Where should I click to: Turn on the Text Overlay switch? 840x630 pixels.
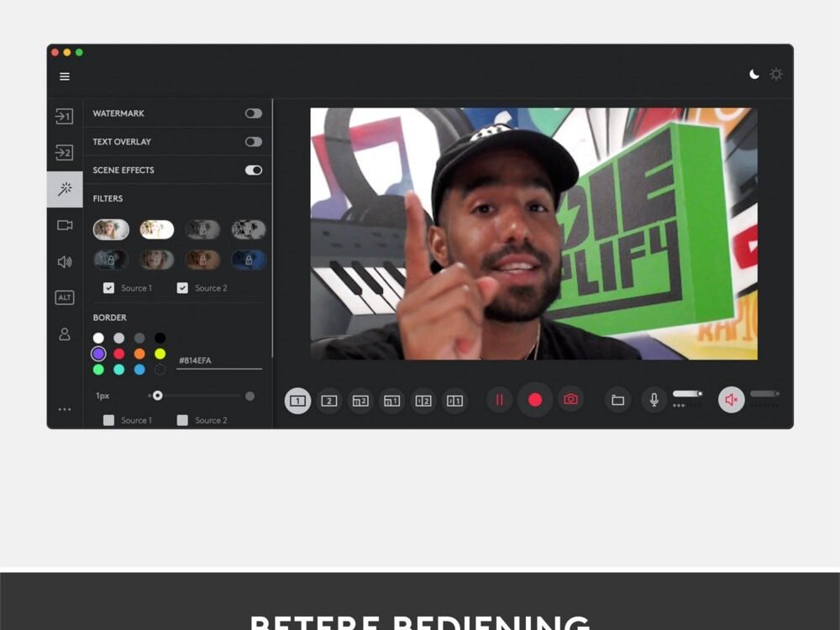pyautogui.click(x=253, y=142)
